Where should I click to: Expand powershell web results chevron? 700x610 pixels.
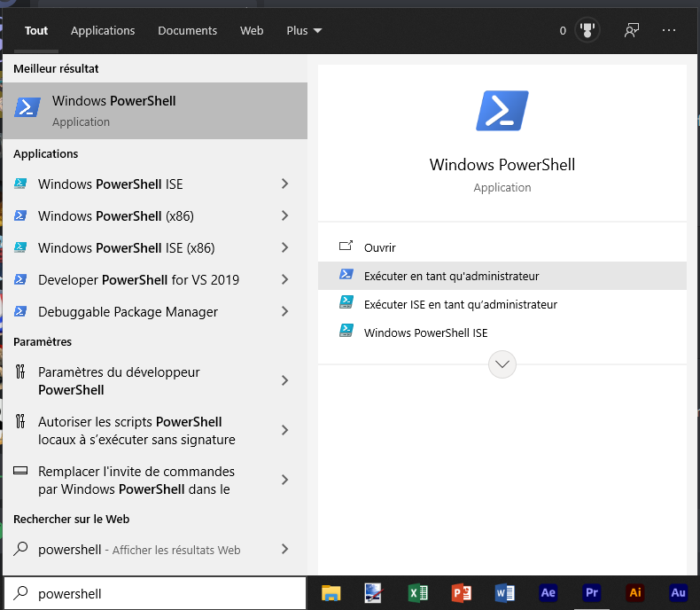(x=284, y=550)
